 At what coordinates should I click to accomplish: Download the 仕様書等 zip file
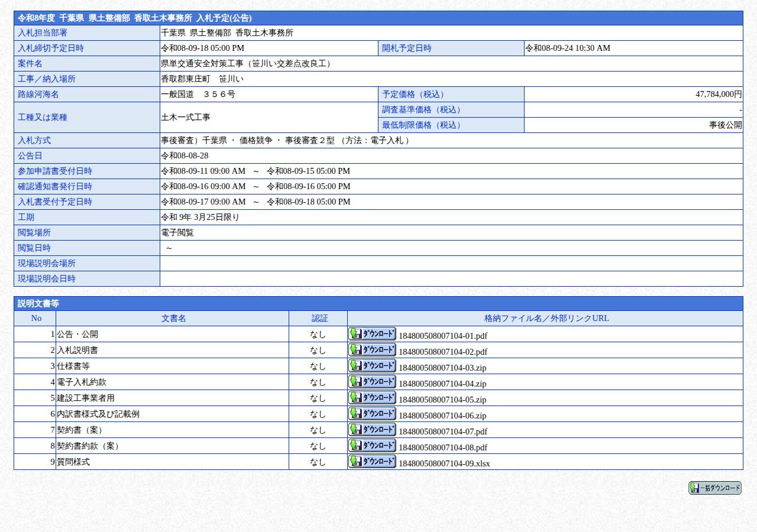point(372,365)
